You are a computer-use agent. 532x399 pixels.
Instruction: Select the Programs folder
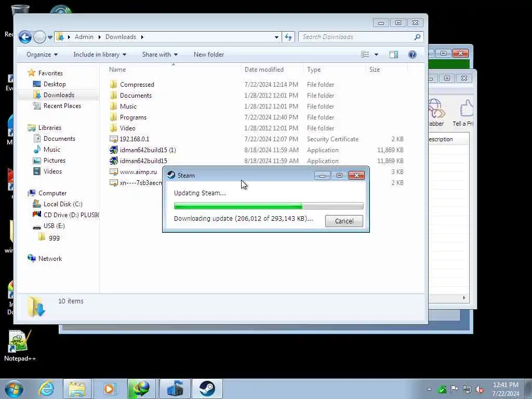[133, 117]
